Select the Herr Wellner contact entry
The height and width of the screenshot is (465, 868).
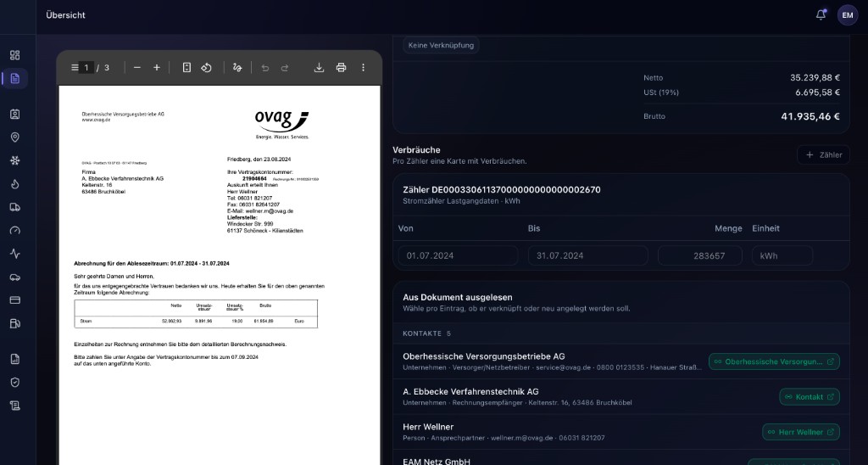tap(620, 432)
